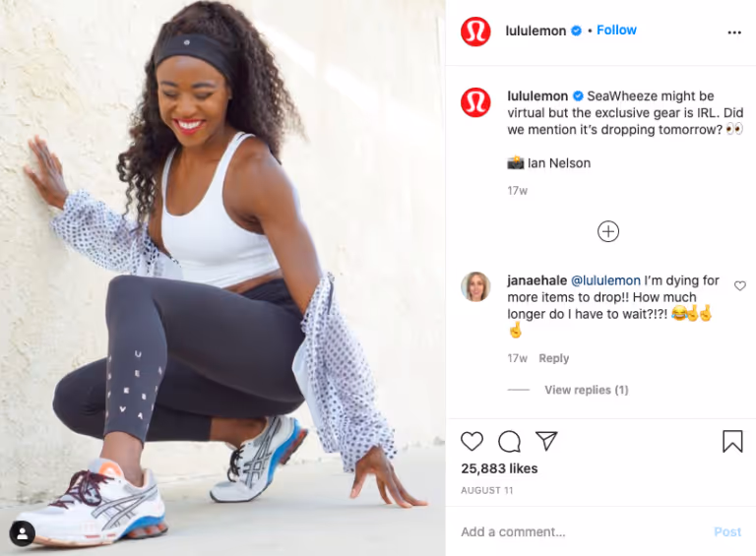Click the @lululemon mention in the comment

point(605,280)
